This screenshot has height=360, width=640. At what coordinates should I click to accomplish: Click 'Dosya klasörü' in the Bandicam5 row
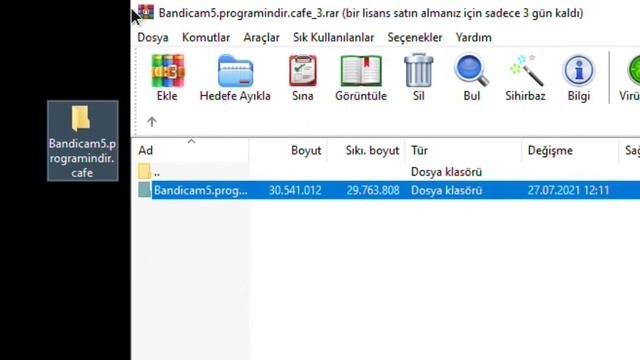point(447,190)
